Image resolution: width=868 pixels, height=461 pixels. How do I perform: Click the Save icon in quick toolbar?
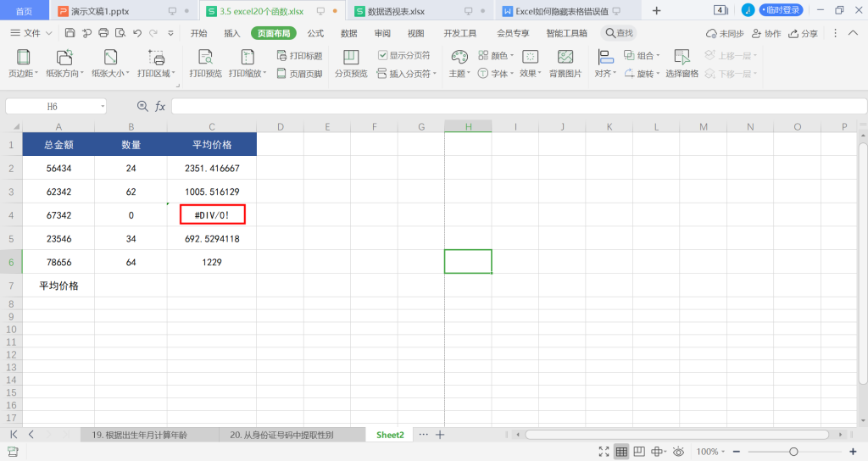(70, 33)
